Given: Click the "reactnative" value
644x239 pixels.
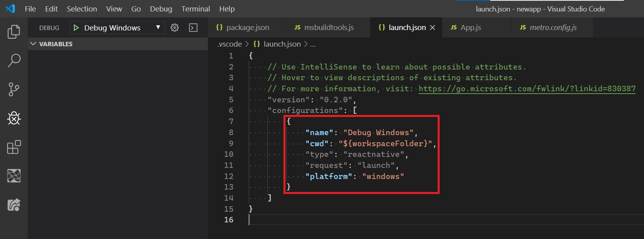Looking at the screenshot, I should click(374, 154).
